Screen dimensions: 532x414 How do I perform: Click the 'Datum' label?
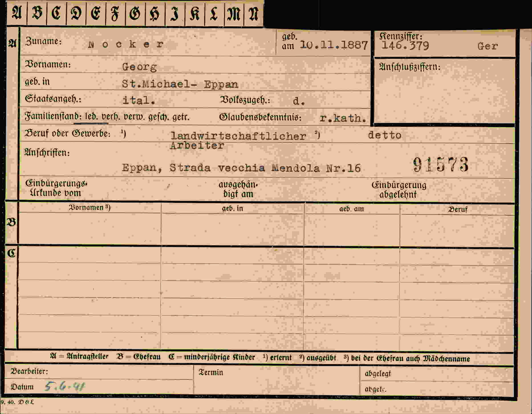pyautogui.click(x=22, y=387)
